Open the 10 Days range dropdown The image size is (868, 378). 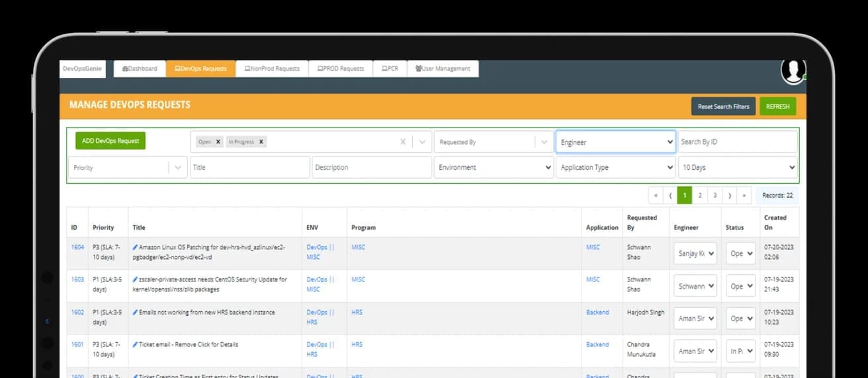(x=738, y=167)
